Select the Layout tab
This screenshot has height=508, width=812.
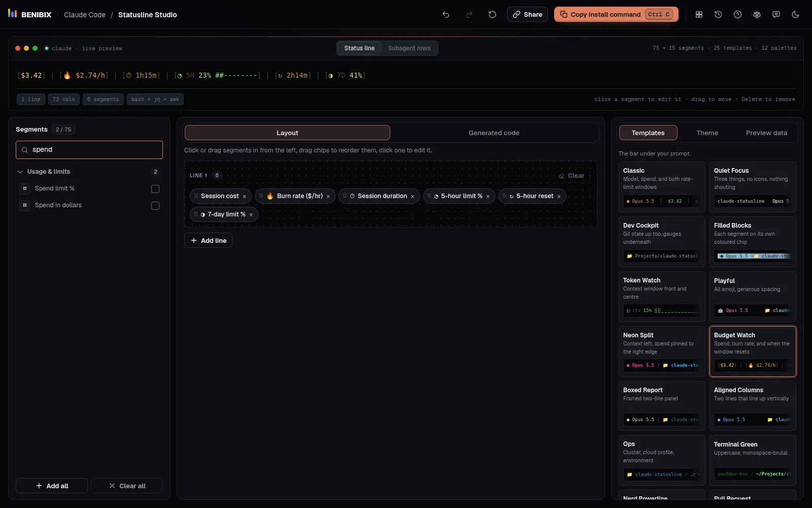coord(287,133)
